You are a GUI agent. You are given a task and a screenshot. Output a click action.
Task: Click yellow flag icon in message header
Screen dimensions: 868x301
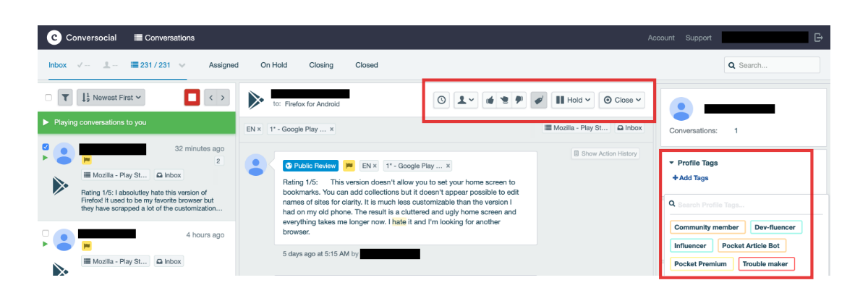click(349, 166)
